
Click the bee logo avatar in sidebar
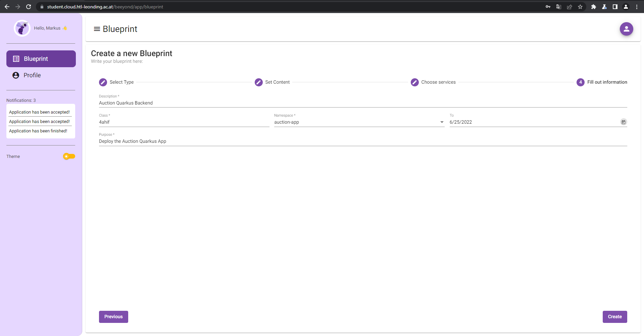coord(22,28)
